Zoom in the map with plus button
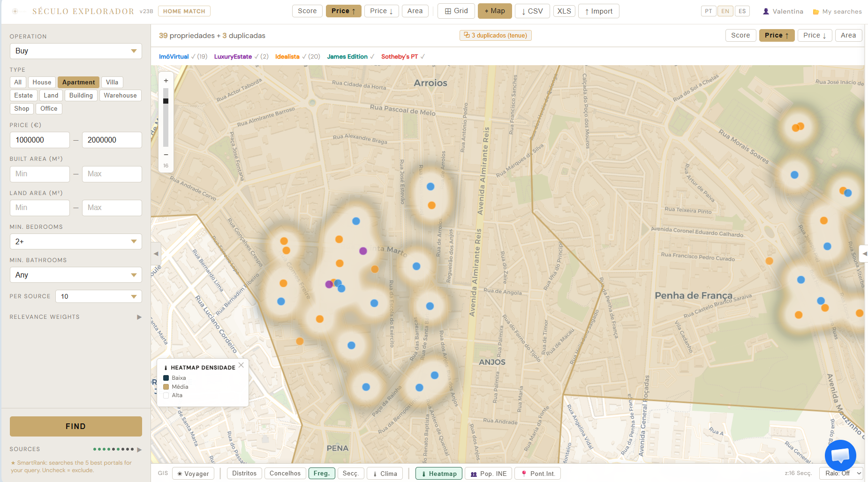The width and height of the screenshot is (868, 482). point(166,81)
